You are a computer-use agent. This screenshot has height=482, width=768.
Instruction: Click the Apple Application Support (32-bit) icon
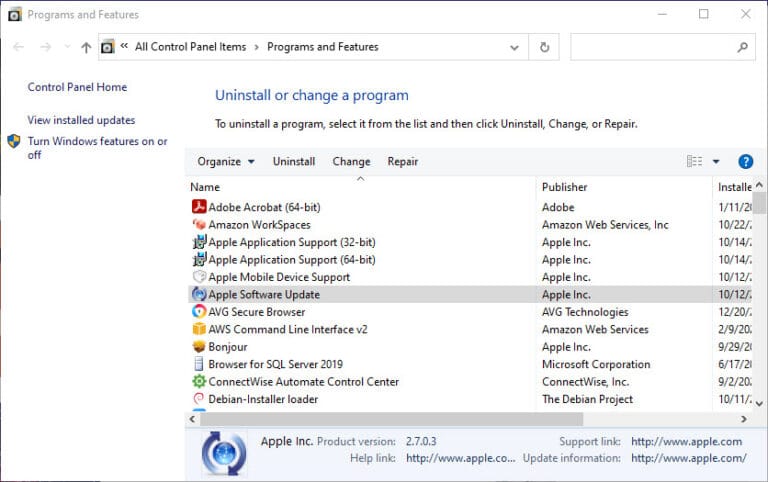199,242
